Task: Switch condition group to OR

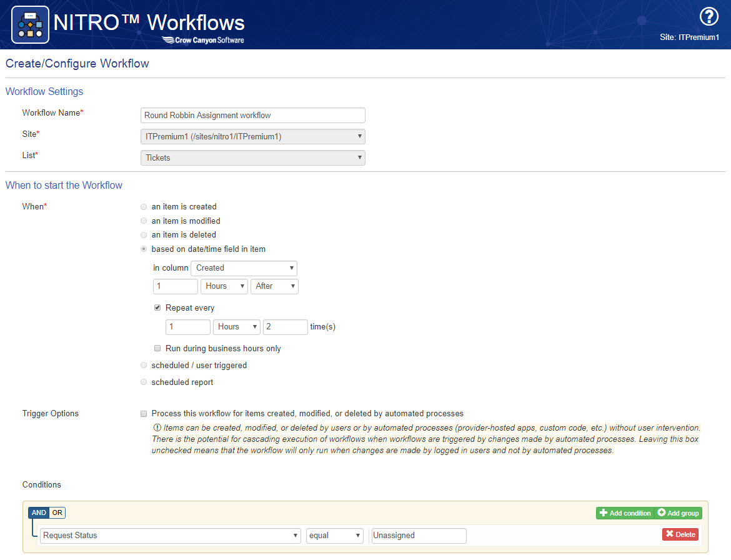Action: coord(57,513)
